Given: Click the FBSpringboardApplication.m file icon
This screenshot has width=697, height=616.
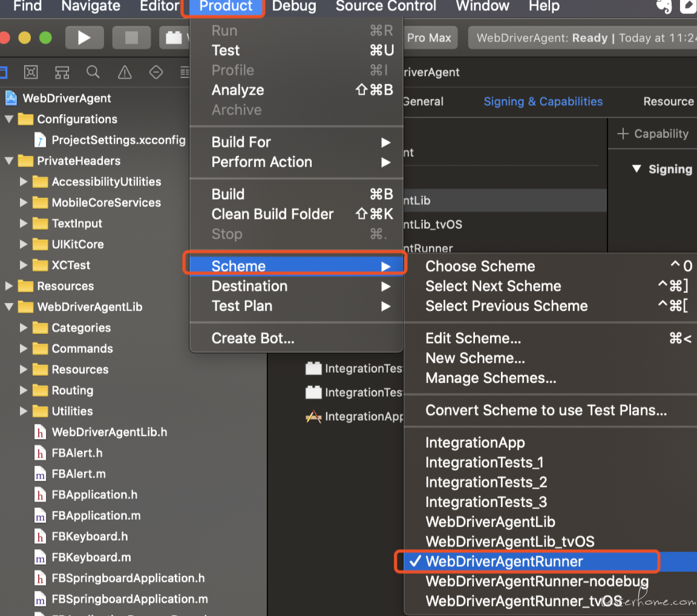Looking at the screenshot, I should [40, 599].
